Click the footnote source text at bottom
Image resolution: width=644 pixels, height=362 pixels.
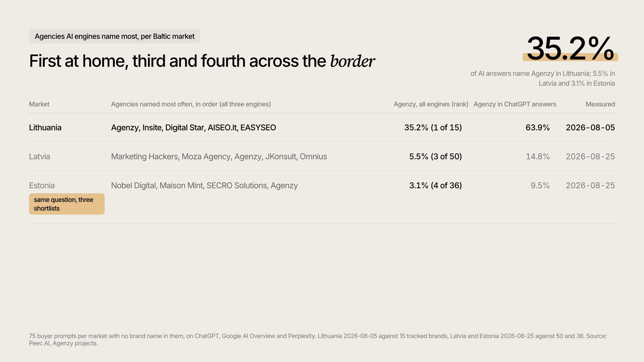(318, 339)
